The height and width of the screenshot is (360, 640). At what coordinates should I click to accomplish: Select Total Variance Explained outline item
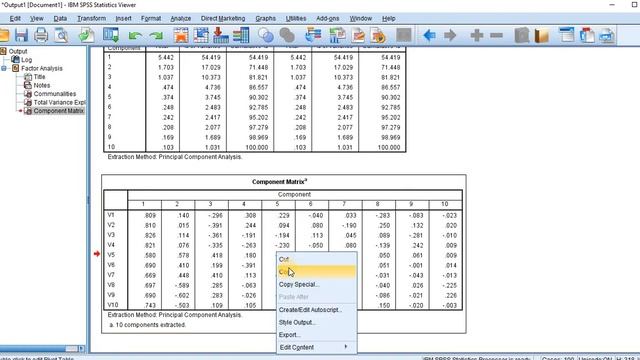59,102
